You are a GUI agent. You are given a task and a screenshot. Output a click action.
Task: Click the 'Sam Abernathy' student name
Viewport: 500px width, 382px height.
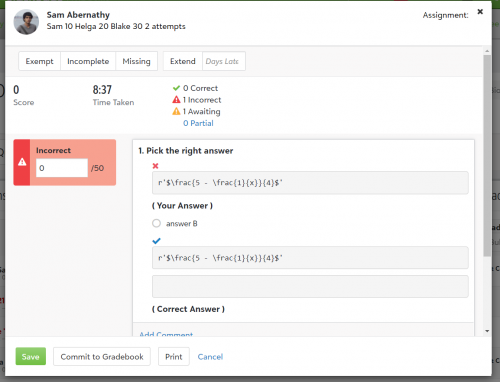click(x=78, y=15)
